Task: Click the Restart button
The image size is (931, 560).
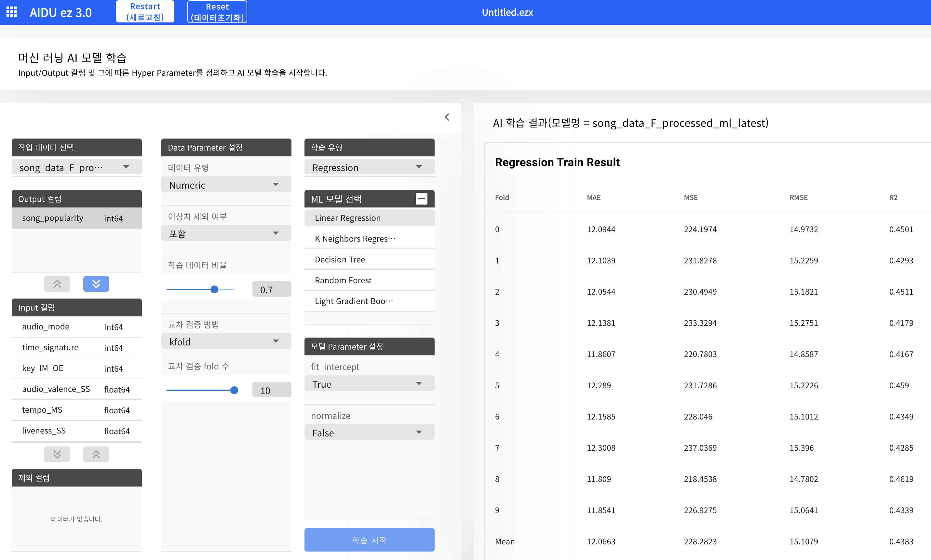Action: pyautogui.click(x=145, y=12)
